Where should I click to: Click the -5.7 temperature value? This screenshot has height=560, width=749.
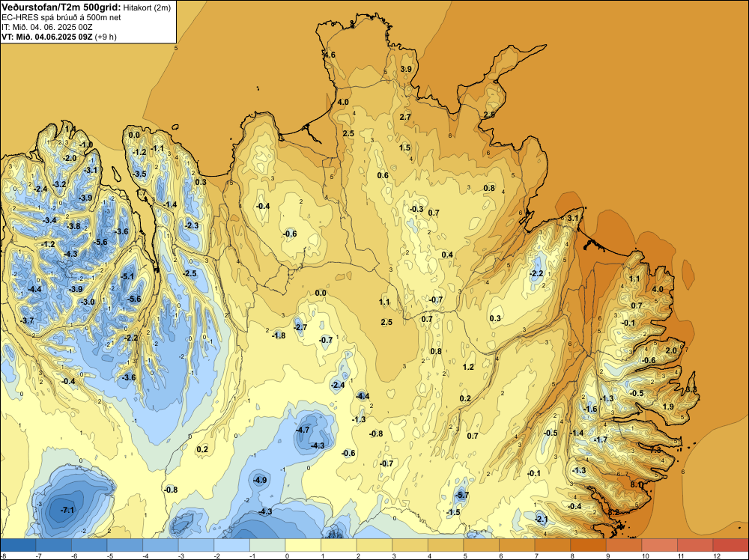462,495
